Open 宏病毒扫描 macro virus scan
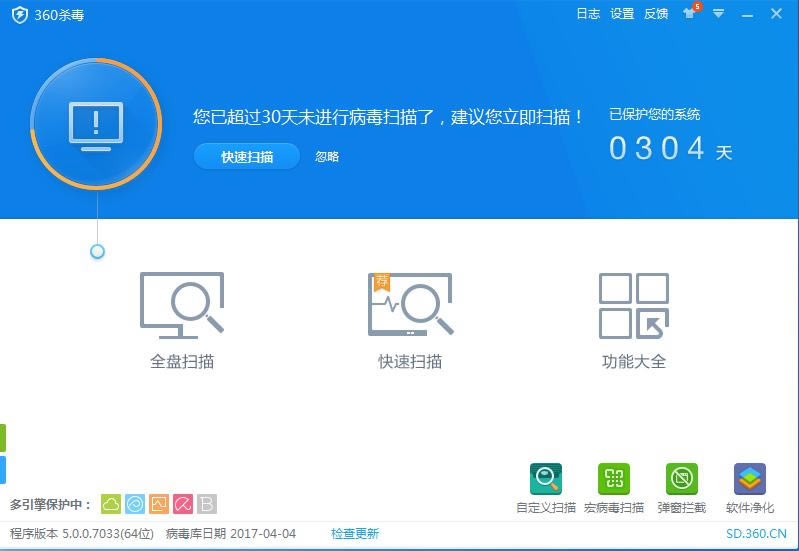 [x=613, y=480]
